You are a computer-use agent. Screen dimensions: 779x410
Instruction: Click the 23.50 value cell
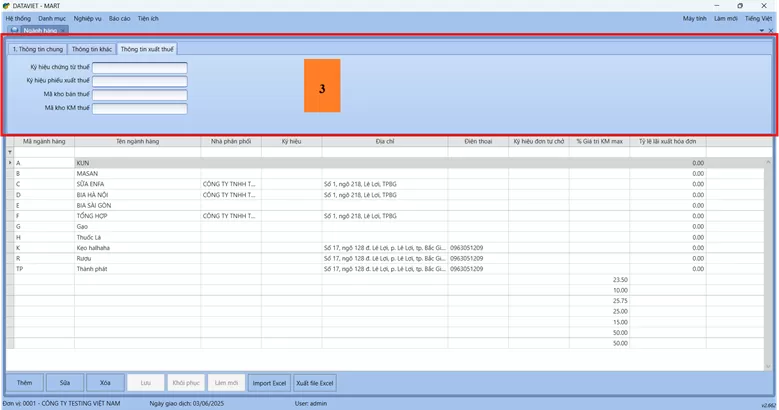(600, 280)
